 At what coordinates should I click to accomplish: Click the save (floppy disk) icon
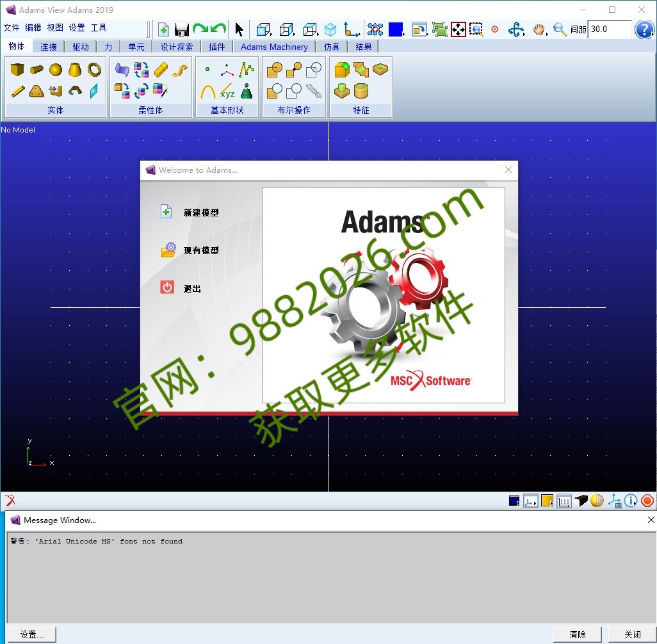click(182, 29)
